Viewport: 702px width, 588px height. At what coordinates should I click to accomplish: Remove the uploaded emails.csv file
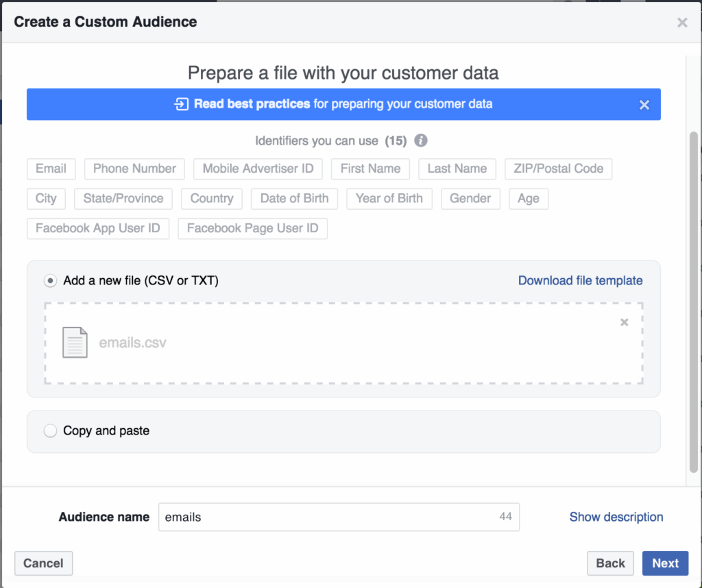[624, 322]
